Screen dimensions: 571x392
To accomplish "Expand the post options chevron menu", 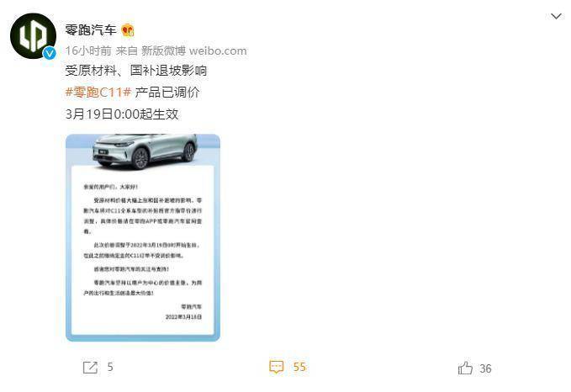I will pos(556,16).
